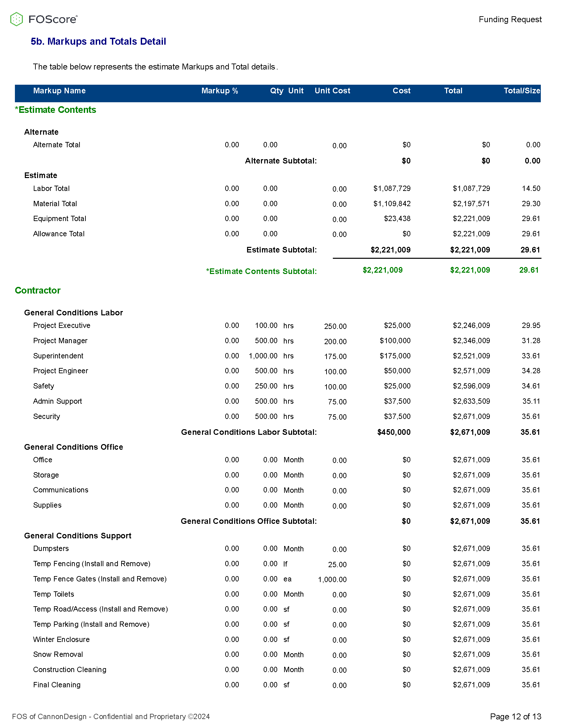Click the 'Funding Request' header text
This screenshot has height=728, width=563.
click(510, 19)
